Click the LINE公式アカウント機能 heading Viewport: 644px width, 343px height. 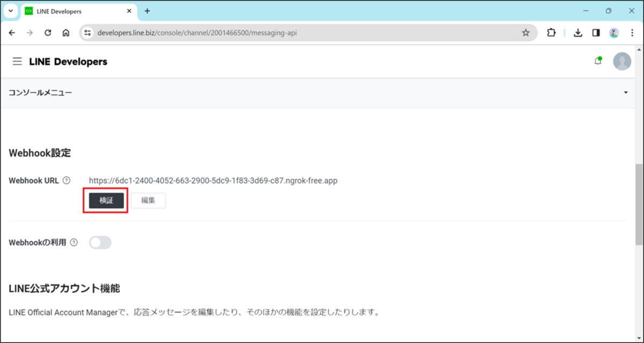point(64,289)
